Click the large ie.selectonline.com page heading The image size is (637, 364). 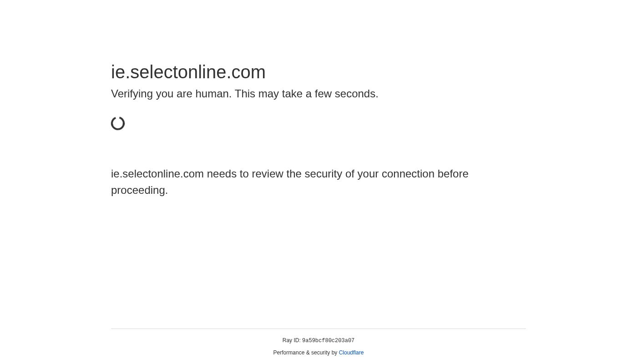tap(188, 72)
